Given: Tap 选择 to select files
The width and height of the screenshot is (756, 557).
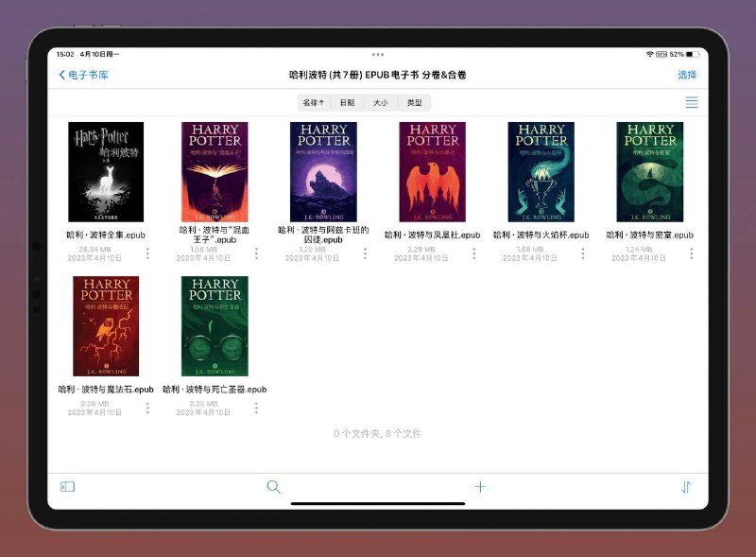Looking at the screenshot, I should click(x=686, y=75).
